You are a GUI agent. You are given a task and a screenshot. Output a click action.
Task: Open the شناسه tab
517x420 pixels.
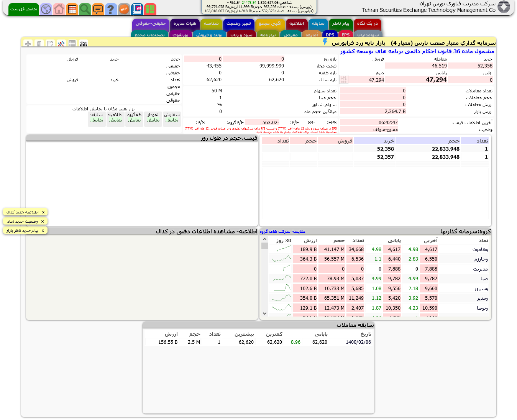[x=211, y=24]
